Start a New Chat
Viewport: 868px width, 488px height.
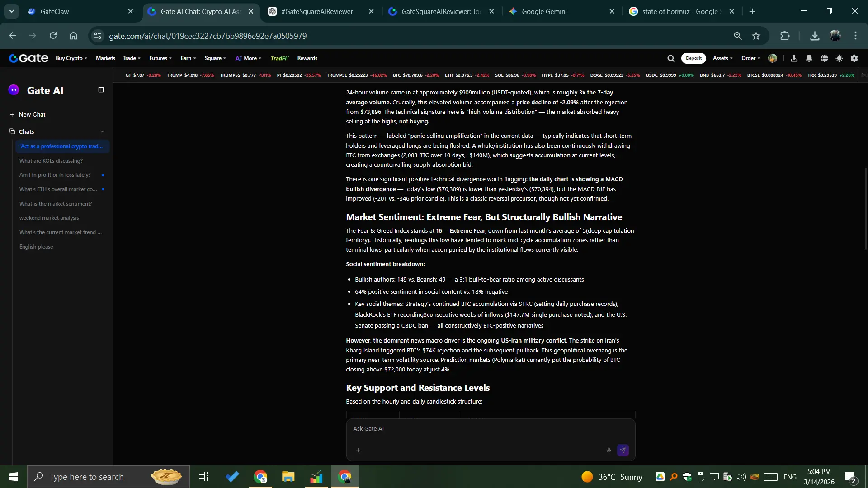pos(32,114)
